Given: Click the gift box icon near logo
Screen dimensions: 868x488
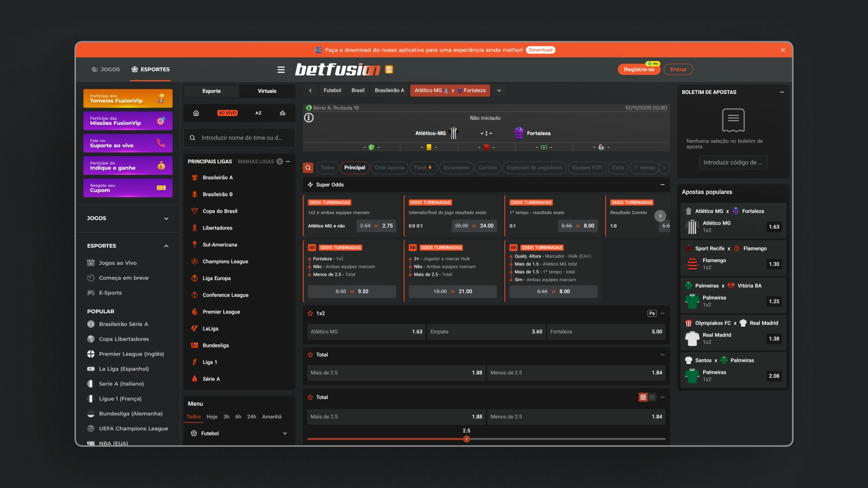Looking at the screenshot, I should 389,70.
